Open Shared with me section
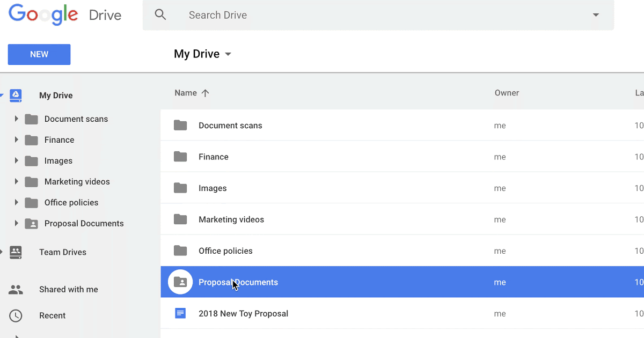Viewport: 644px width, 338px height. click(x=68, y=290)
